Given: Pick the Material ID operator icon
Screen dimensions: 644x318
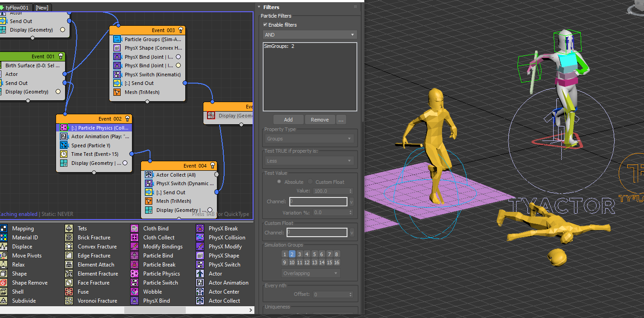Looking at the screenshot, I should 4,238.
